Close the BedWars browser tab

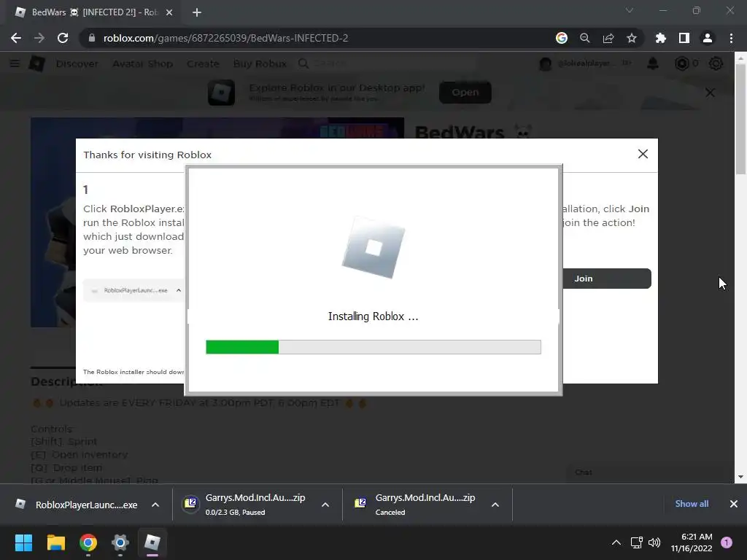click(169, 12)
